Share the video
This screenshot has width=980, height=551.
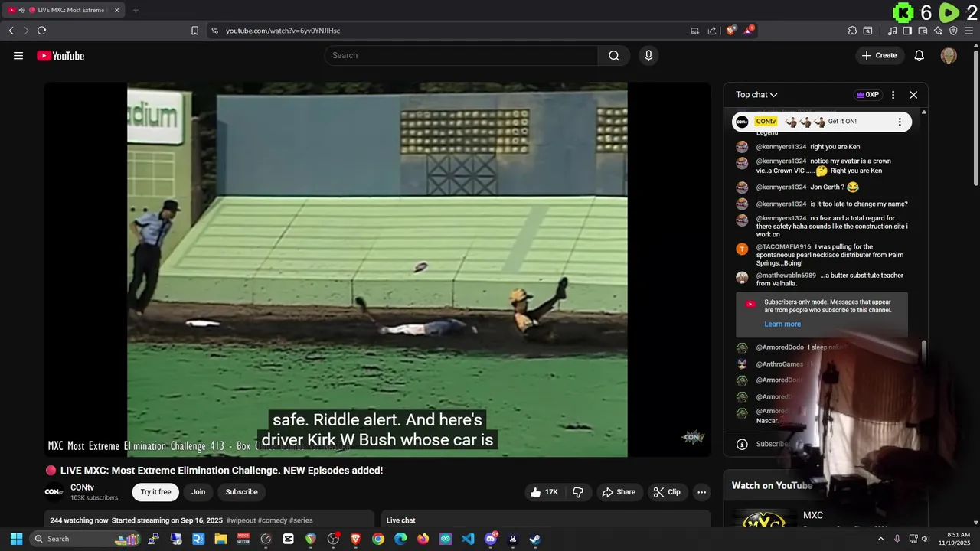tap(619, 492)
